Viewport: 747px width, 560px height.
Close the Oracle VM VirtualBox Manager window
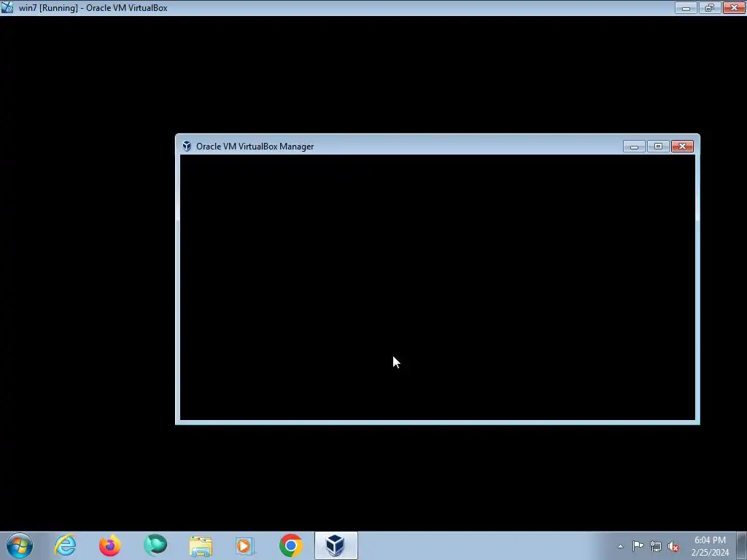[682, 147]
